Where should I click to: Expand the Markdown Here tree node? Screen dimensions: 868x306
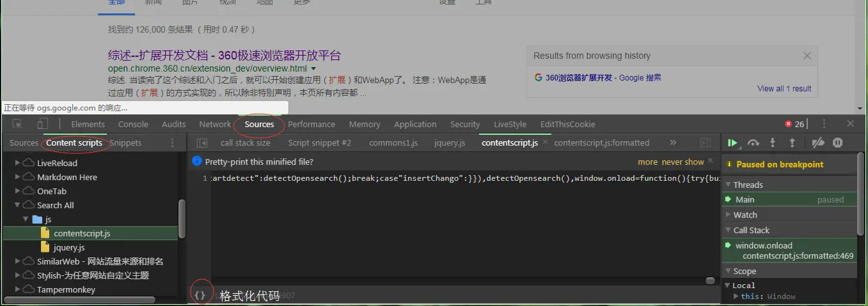17,177
